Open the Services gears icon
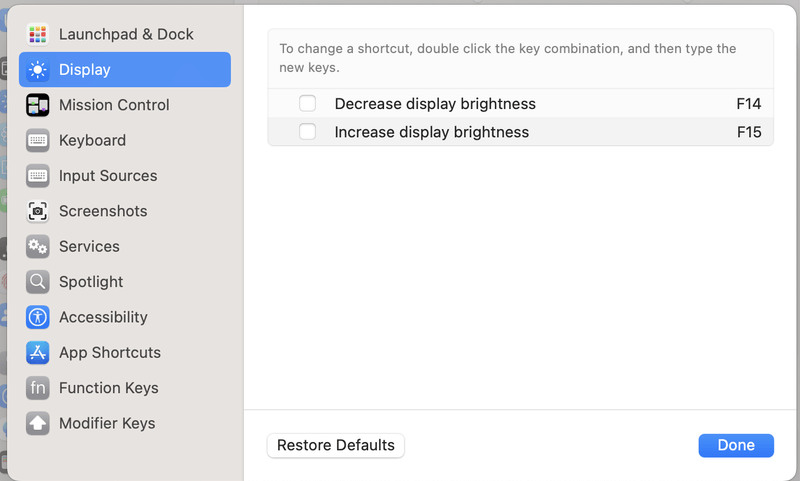Image resolution: width=800 pixels, height=481 pixels. [x=38, y=246]
